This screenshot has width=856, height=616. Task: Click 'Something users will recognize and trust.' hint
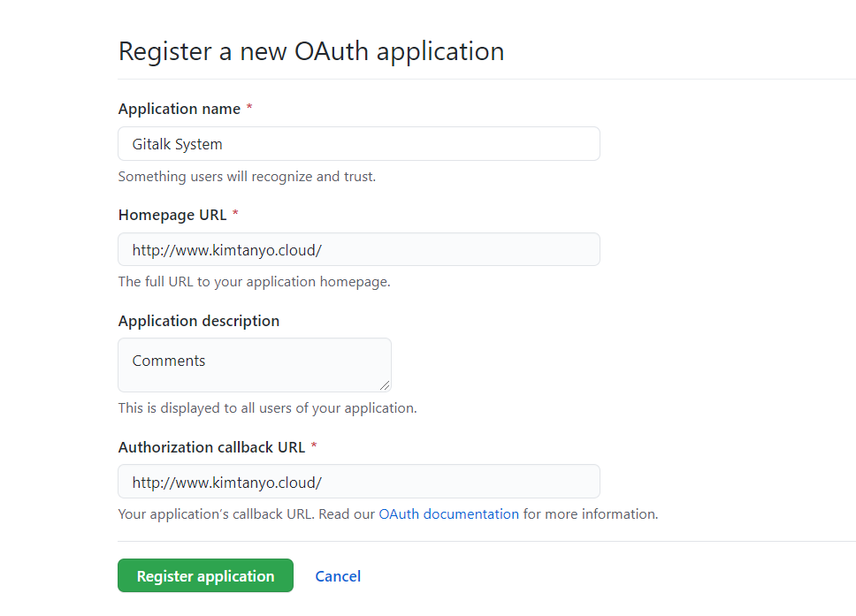click(x=247, y=177)
